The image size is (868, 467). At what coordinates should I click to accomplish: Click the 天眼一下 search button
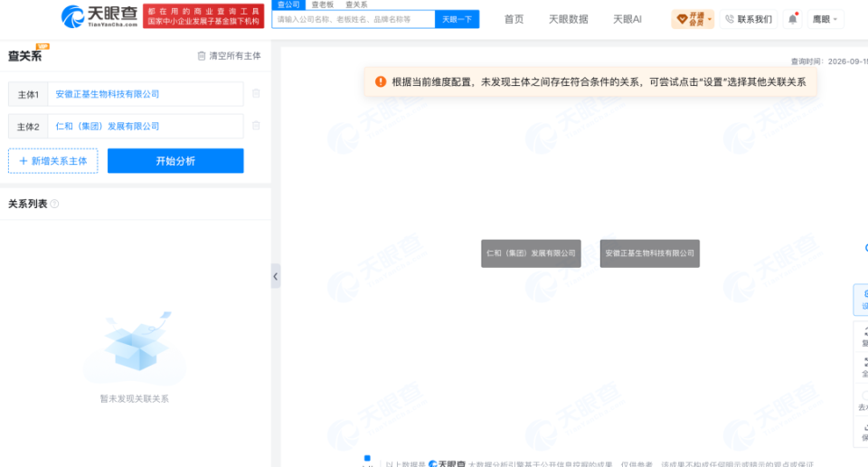coord(458,19)
